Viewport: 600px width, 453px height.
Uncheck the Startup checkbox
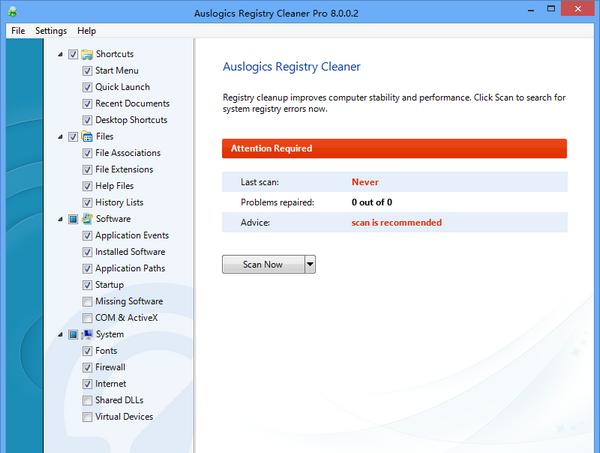[x=87, y=285]
